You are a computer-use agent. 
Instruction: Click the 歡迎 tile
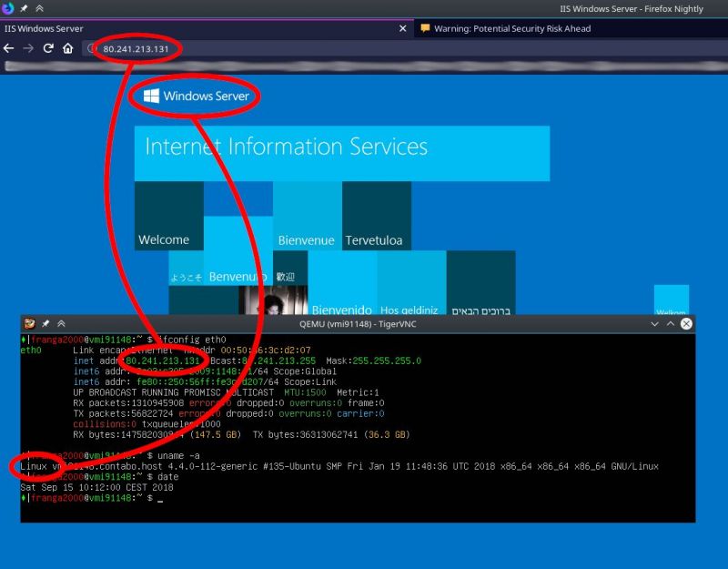290,268
